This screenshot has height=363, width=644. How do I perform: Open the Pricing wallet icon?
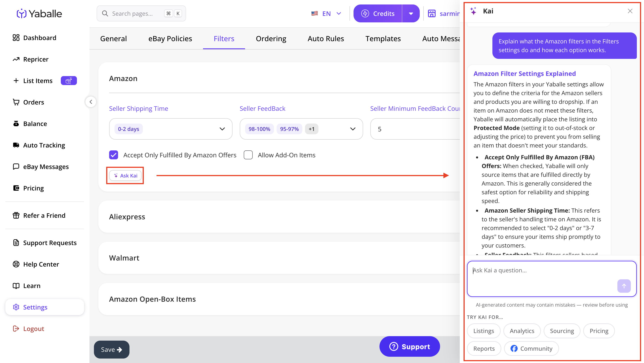coord(16,188)
